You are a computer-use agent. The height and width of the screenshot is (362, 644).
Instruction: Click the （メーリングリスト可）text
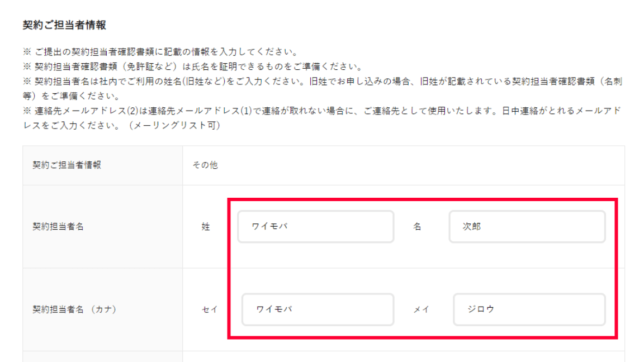[175, 125]
